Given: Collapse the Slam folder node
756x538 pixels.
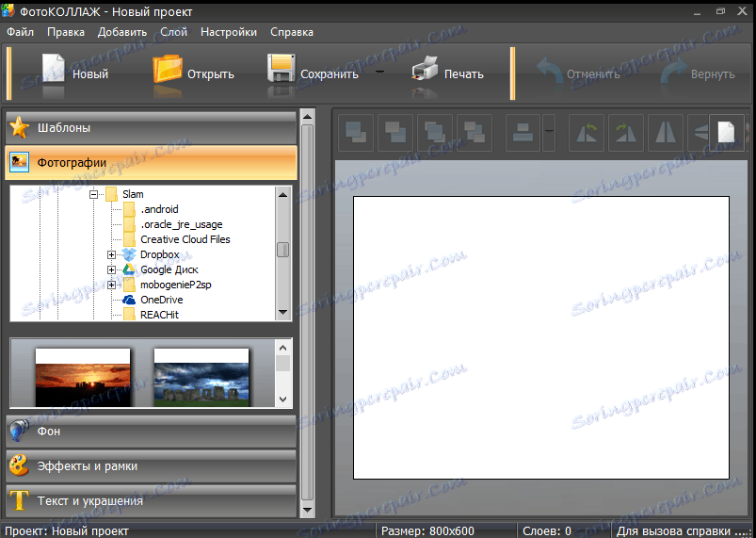Looking at the screenshot, I should coord(93,194).
